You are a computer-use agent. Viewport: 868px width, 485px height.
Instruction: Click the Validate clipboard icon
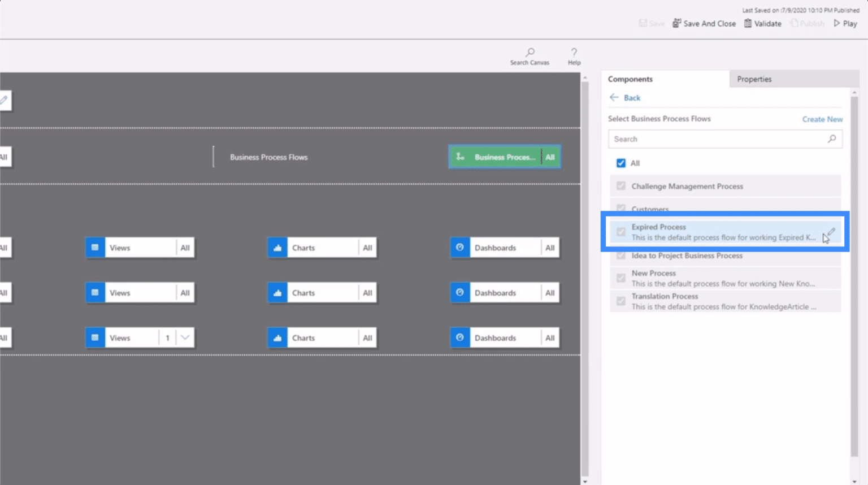pyautogui.click(x=748, y=23)
